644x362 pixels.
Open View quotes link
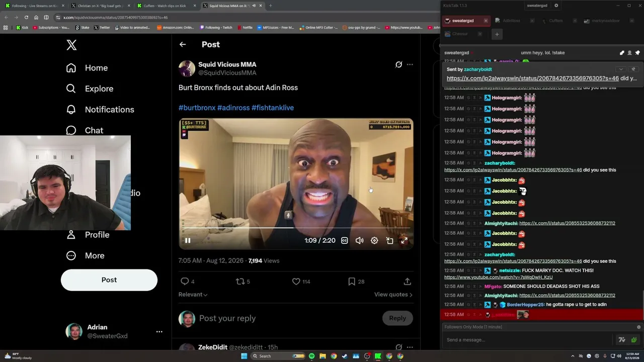pos(393,295)
